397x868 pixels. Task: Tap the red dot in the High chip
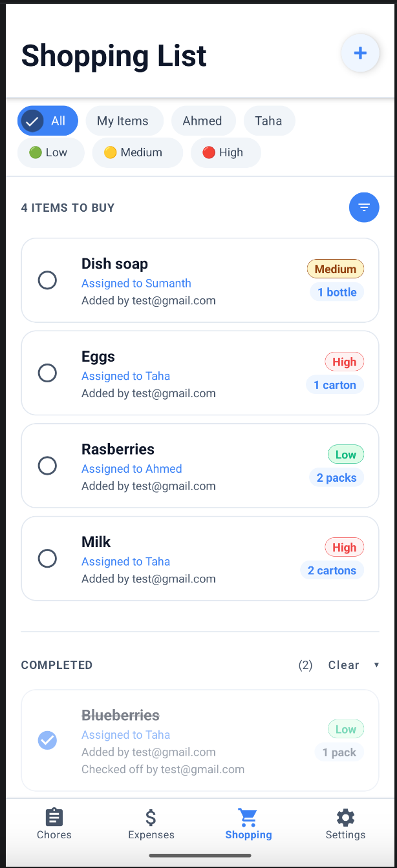pyautogui.click(x=209, y=152)
